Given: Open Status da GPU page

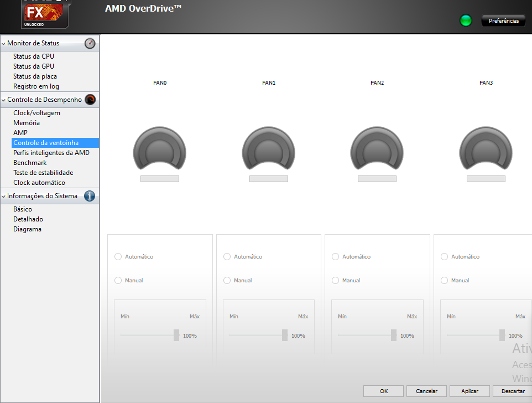Looking at the screenshot, I should [x=34, y=66].
